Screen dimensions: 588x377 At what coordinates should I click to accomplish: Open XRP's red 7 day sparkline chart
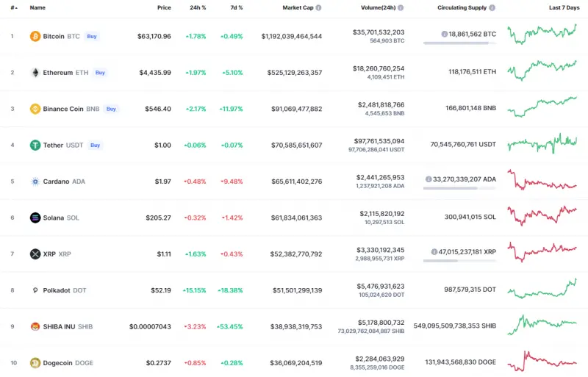pyautogui.click(x=542, y=252)
